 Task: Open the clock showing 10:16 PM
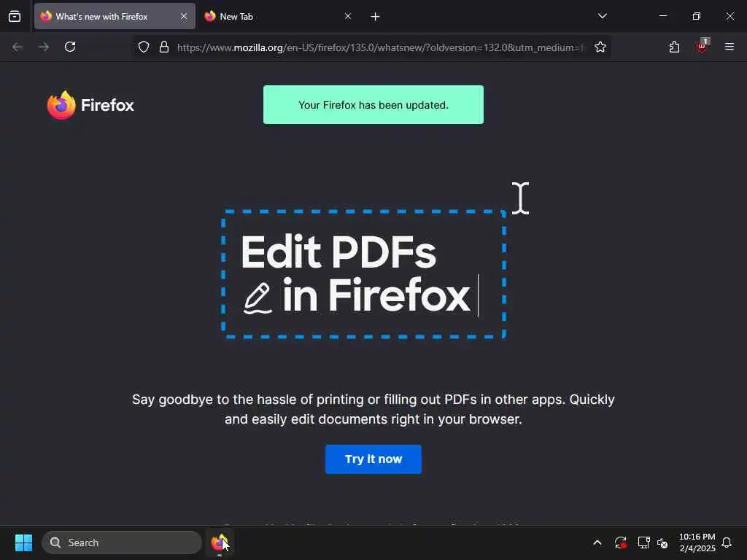[x=697, y=542]
